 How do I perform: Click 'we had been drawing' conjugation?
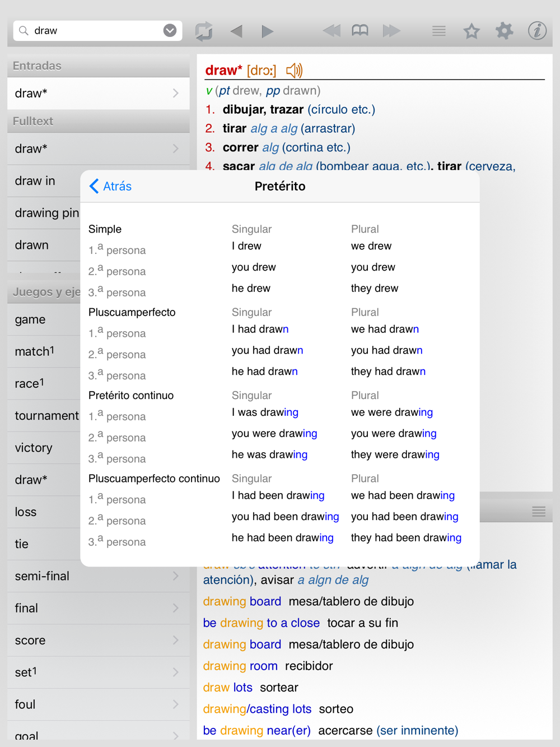click(x=403, y=495)
